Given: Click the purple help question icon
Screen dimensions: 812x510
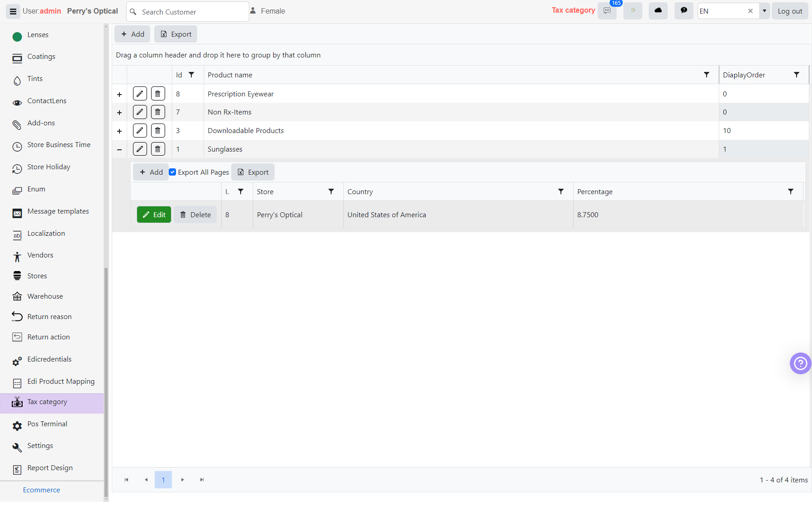Looking at the screenshot, I should tap(801, 363).
